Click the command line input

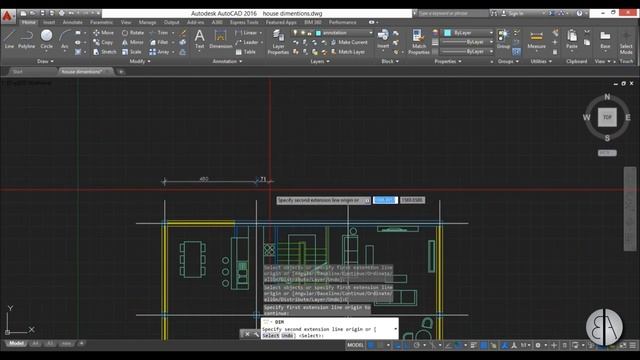click(329, 332)
